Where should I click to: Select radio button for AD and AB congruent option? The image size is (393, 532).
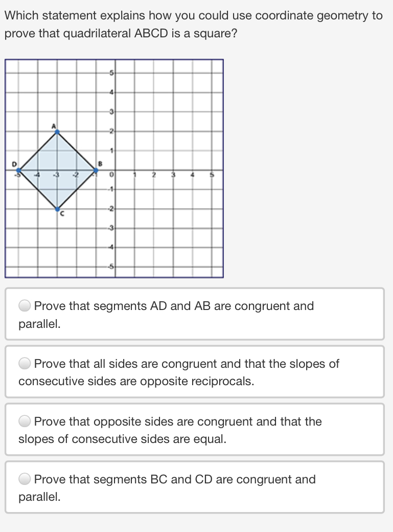pyautogui.click(x=24, y=305)
